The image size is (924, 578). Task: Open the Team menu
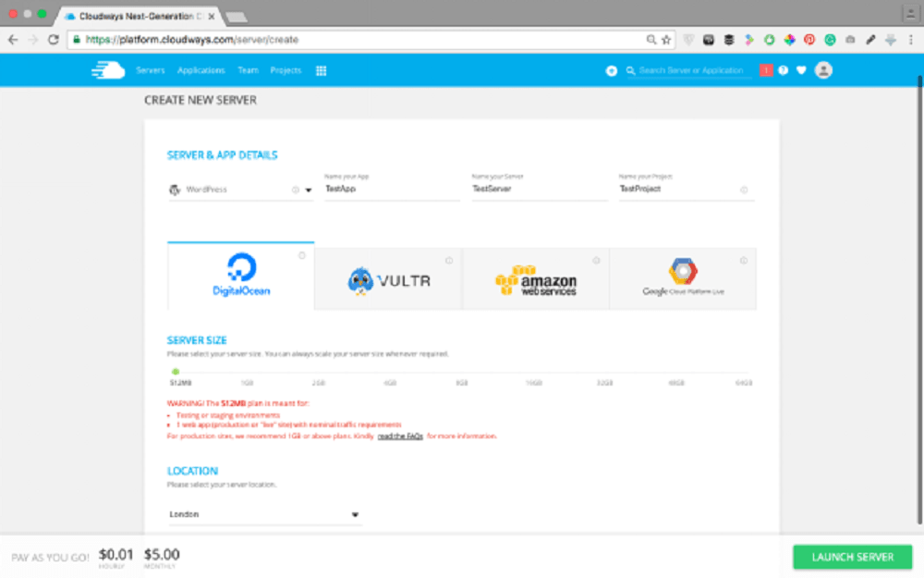[x=248, y=70]
